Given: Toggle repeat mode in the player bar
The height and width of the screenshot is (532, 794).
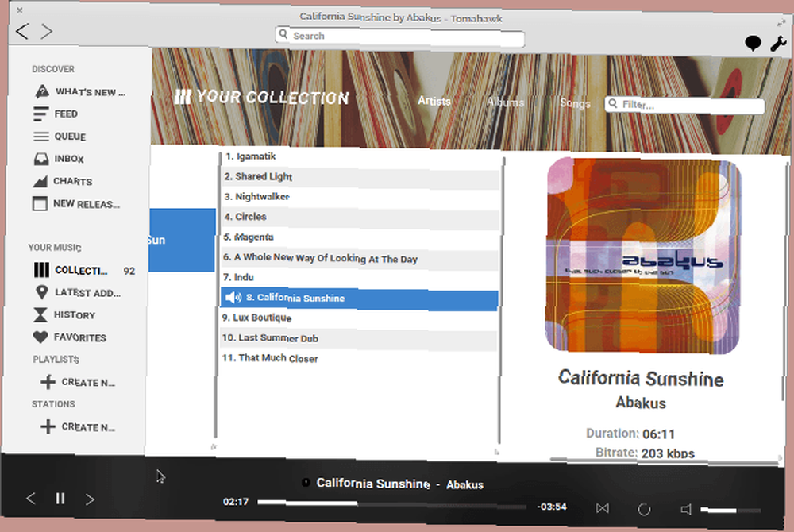Looking at the screenshot, I should click(644, 509).
